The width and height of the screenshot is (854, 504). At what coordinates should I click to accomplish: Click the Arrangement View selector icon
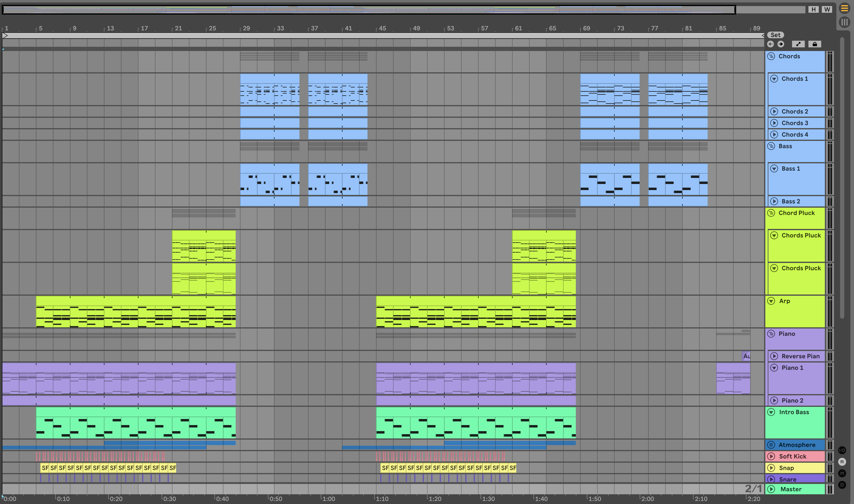pos(844,9)
